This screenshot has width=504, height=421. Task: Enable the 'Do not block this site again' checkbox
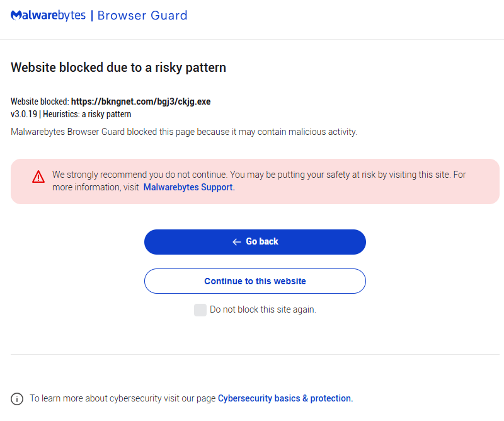pos(200,310)
